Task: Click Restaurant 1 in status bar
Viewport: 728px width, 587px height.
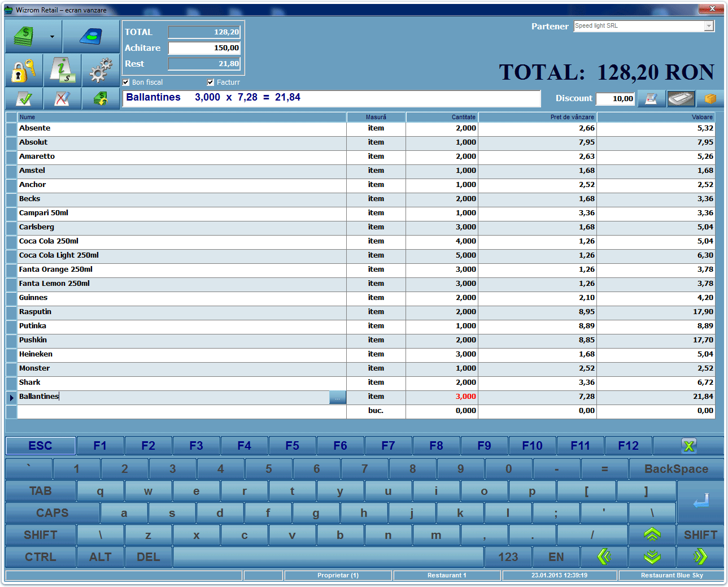Action: tap(447, 575)
